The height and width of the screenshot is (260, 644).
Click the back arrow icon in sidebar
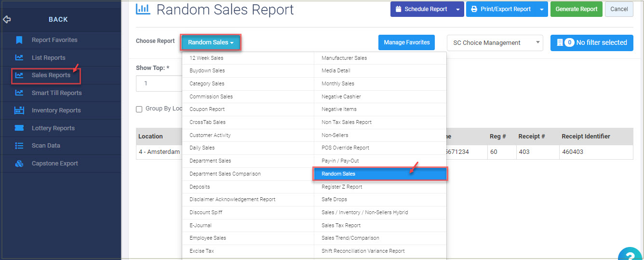[x=7, y=20]
